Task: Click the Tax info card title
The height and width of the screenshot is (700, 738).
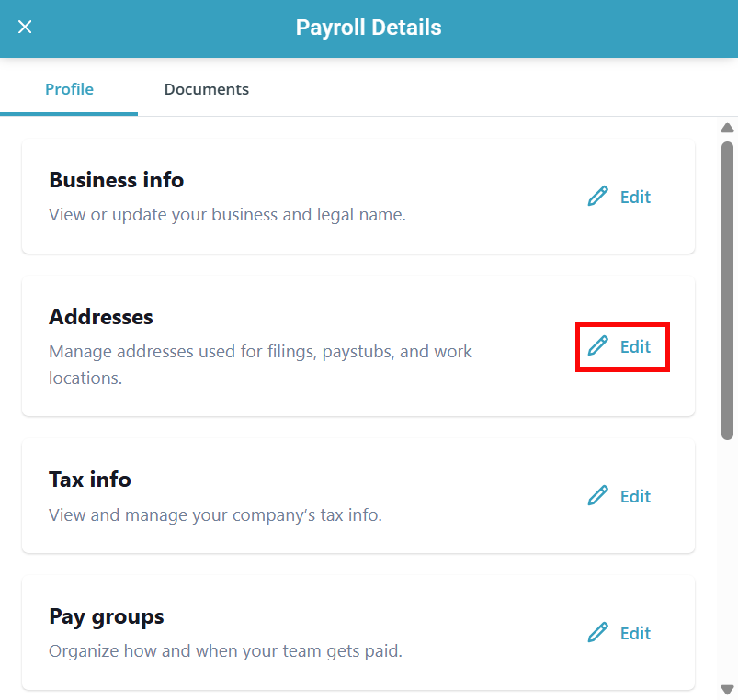Action: tap(90, 480)
